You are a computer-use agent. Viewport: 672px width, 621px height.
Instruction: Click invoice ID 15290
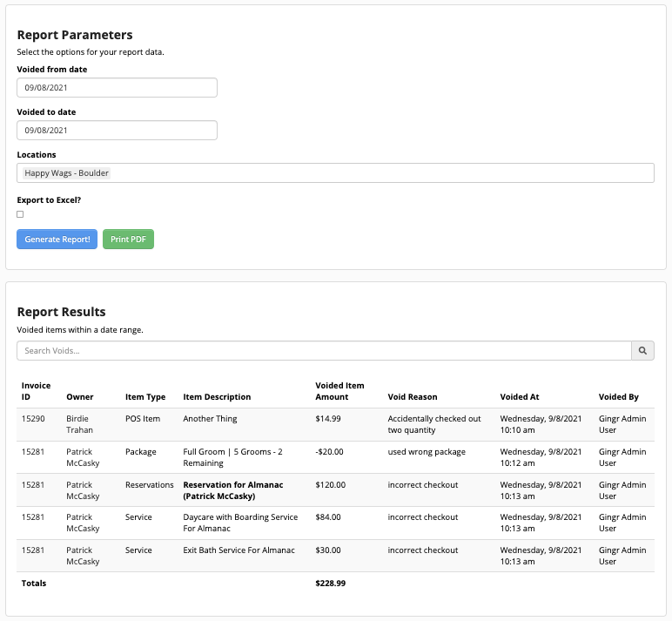[x=33, y=419]
